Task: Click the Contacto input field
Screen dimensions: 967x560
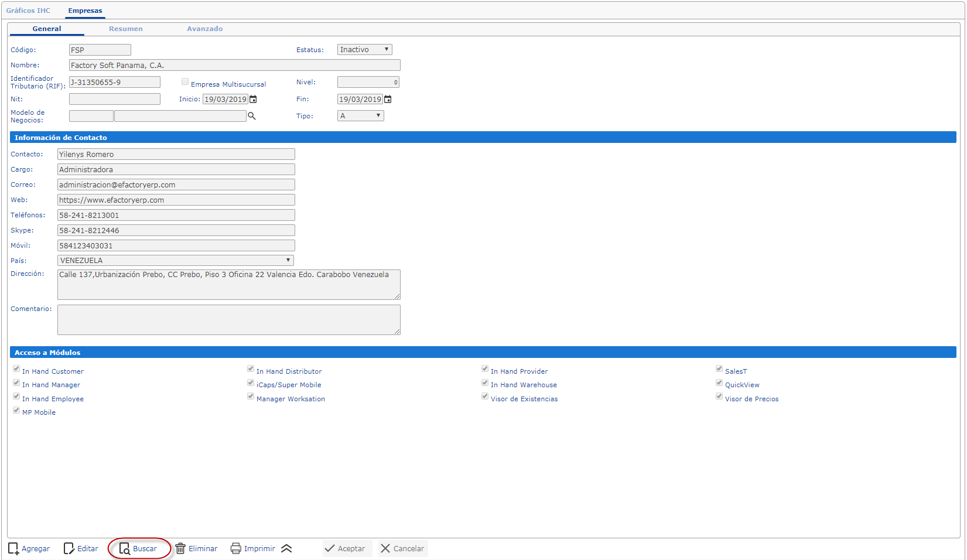Action: pos(176,154)
